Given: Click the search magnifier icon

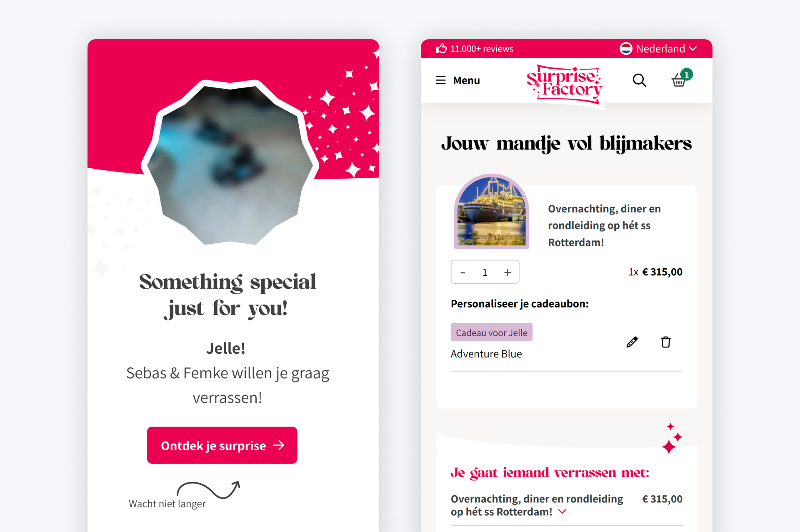Looking at the screenshot, I should 639,80.
